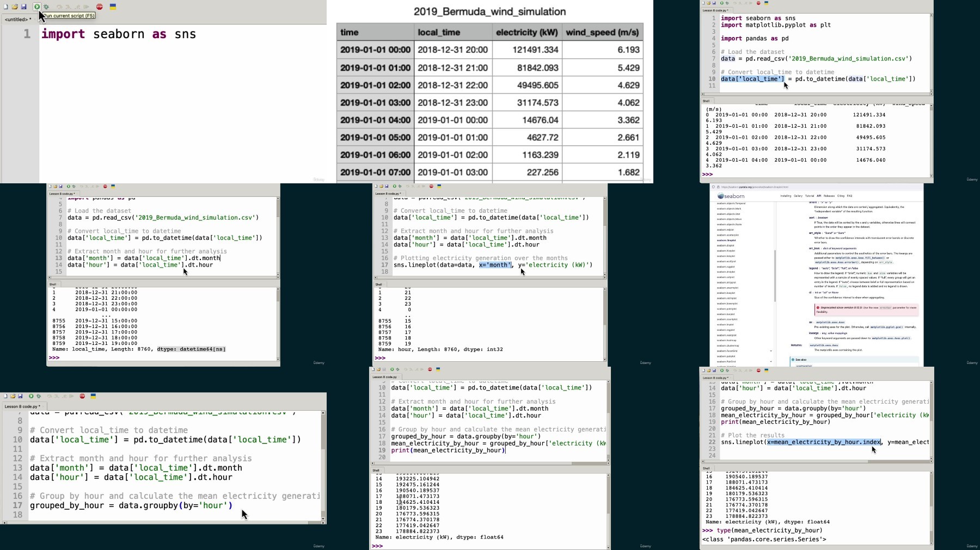The image size is (980, 550).
Task: Click highlighted 'dtype: datetime64[ns]' shell text
Action: 191,349
